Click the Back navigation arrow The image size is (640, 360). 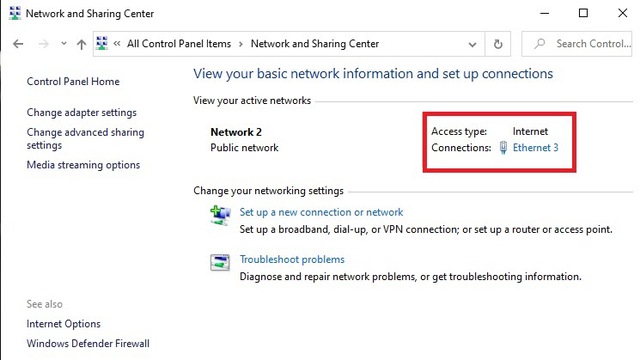pyautogui.click(x=18, y=44)
